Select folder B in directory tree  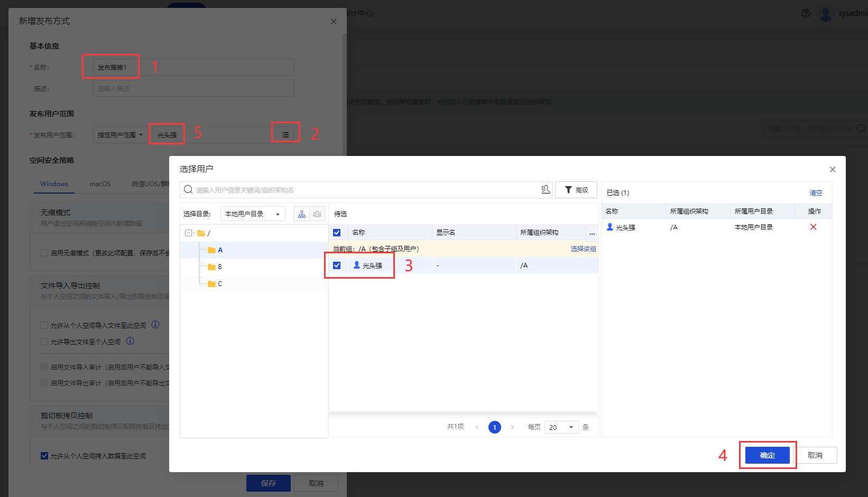[219, 267]
